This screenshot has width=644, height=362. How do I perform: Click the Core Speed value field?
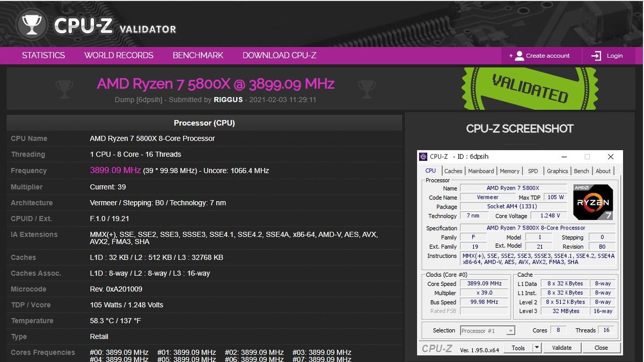(484, 283)
